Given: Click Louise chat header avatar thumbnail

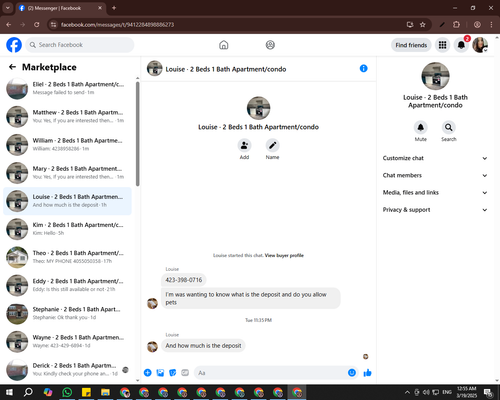Looking at the screenshot, I should pos(155,68).
